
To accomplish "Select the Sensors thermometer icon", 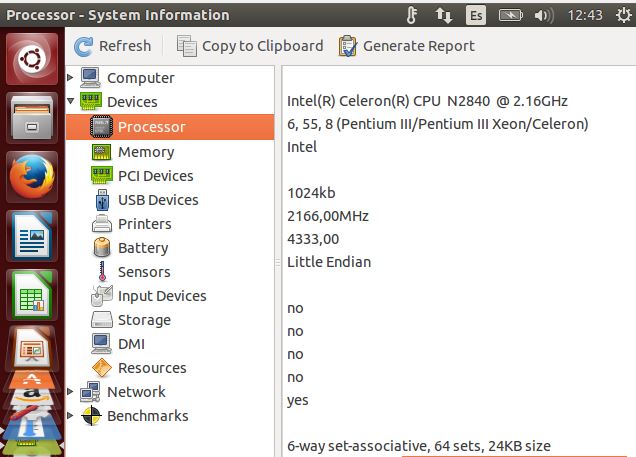I will pyautogui.click(x=101, y=272).
